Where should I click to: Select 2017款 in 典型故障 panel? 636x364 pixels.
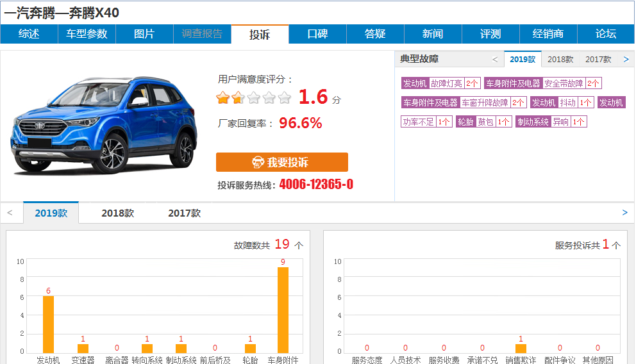click(x=598, y=60)
